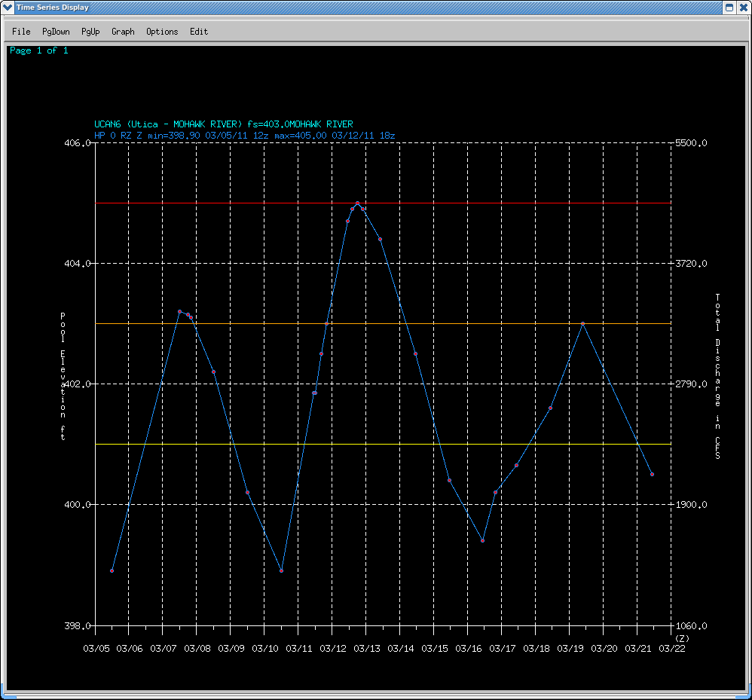
Task: Select the peak data point at 405.0
Action: tap(357, 203)
